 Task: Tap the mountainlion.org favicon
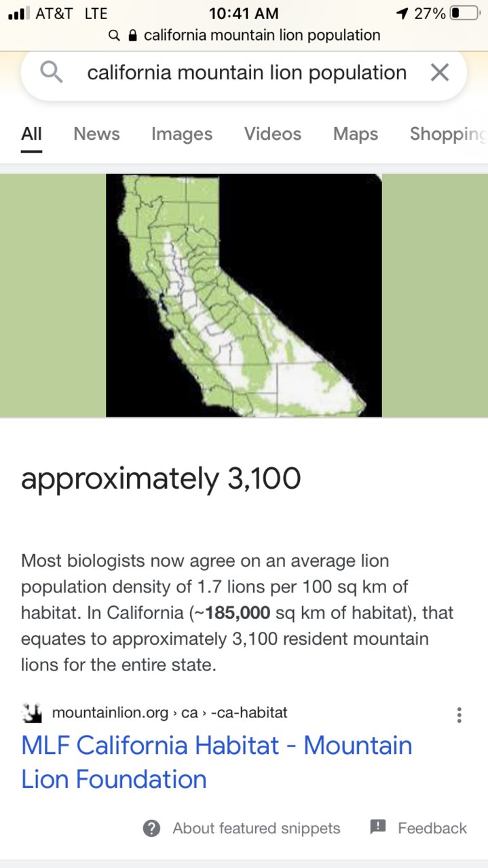click(x=32, y=713)
